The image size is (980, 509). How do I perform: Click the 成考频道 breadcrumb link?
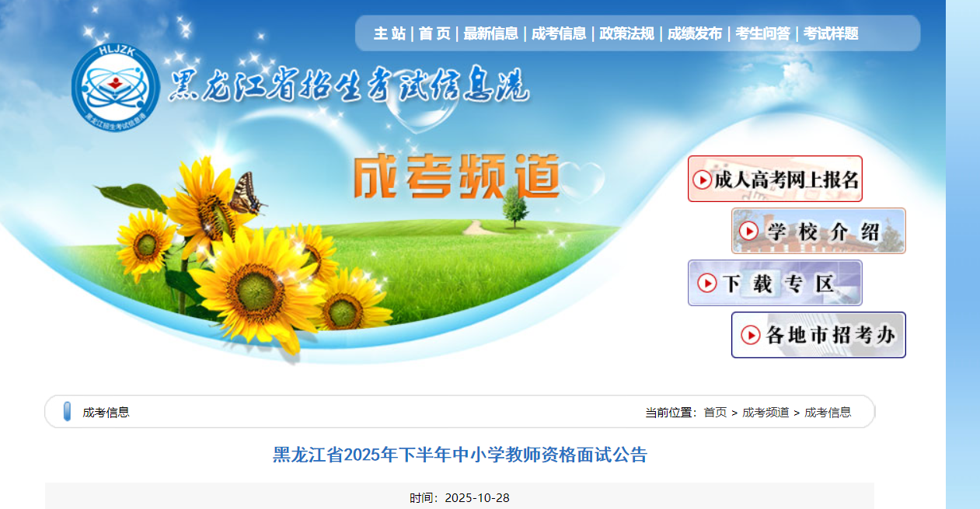(x=766, y=413)
